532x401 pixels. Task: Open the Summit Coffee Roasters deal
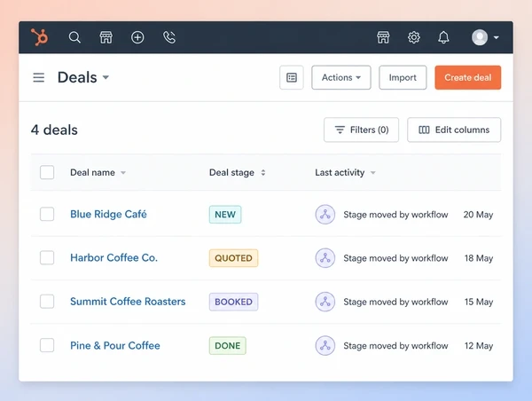[128, 302]
